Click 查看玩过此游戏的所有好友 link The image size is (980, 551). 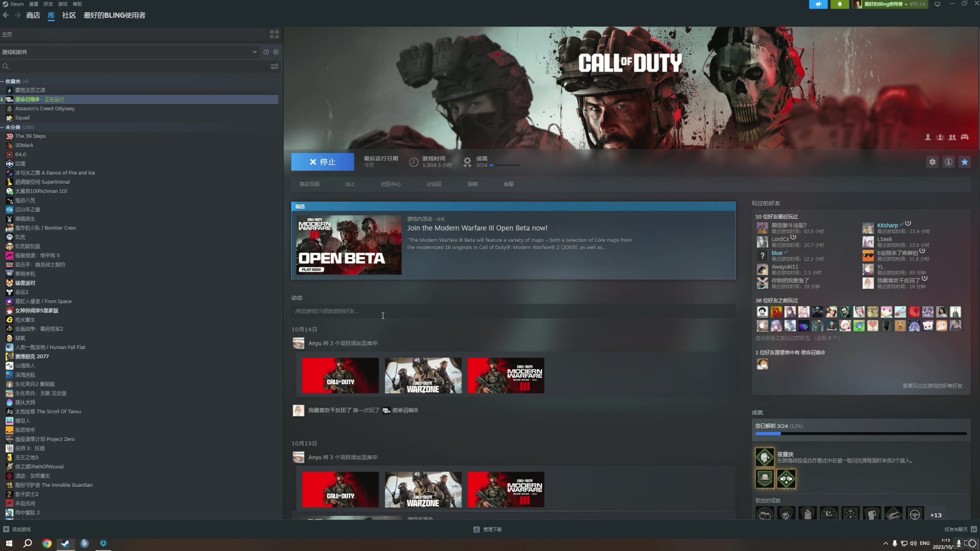click(932, 386)
